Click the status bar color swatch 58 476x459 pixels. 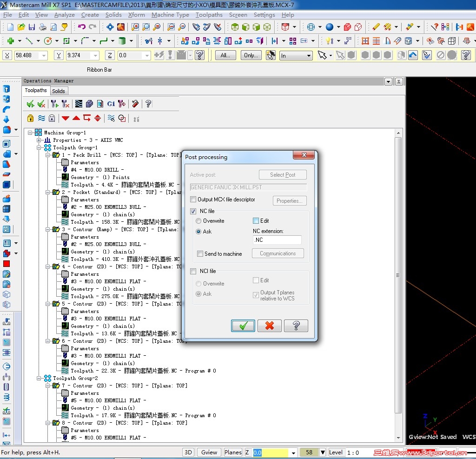click(309, 452)
